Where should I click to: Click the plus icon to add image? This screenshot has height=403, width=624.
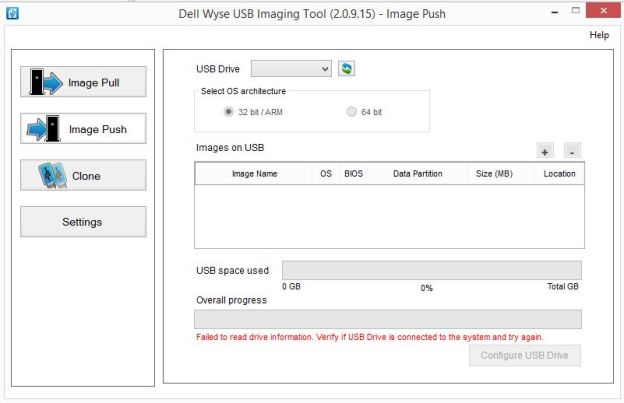pyautogui.click(x=545, y=151)
